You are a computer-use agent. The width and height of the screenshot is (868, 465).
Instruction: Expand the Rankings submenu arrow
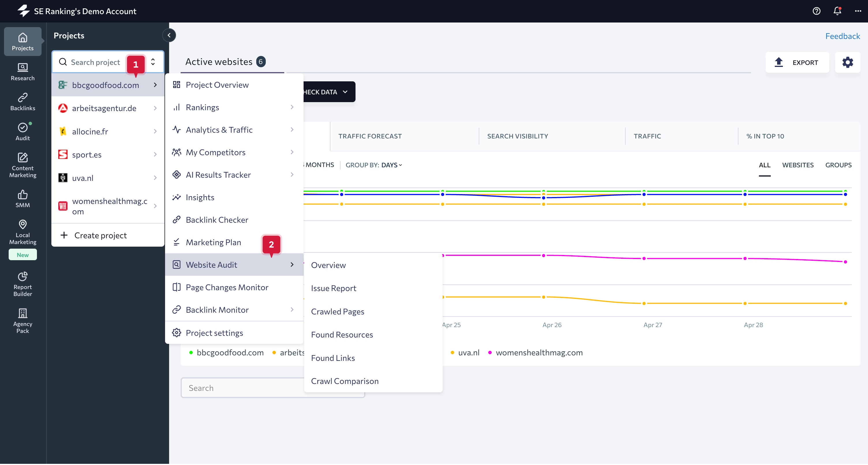[292, 107]
